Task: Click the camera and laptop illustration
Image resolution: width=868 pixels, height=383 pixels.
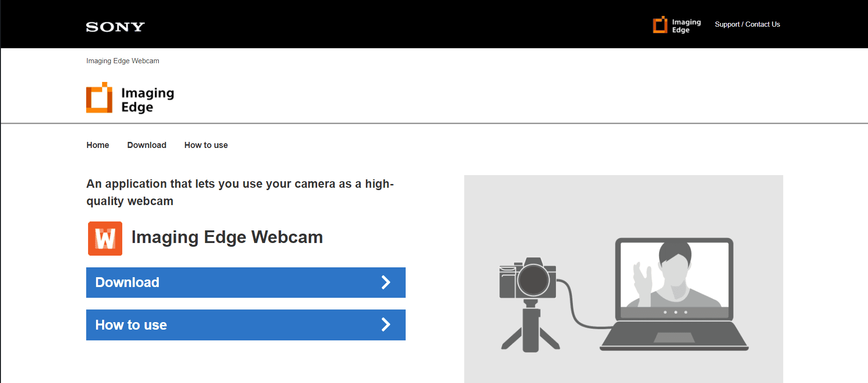Action: tap(623, 279)
